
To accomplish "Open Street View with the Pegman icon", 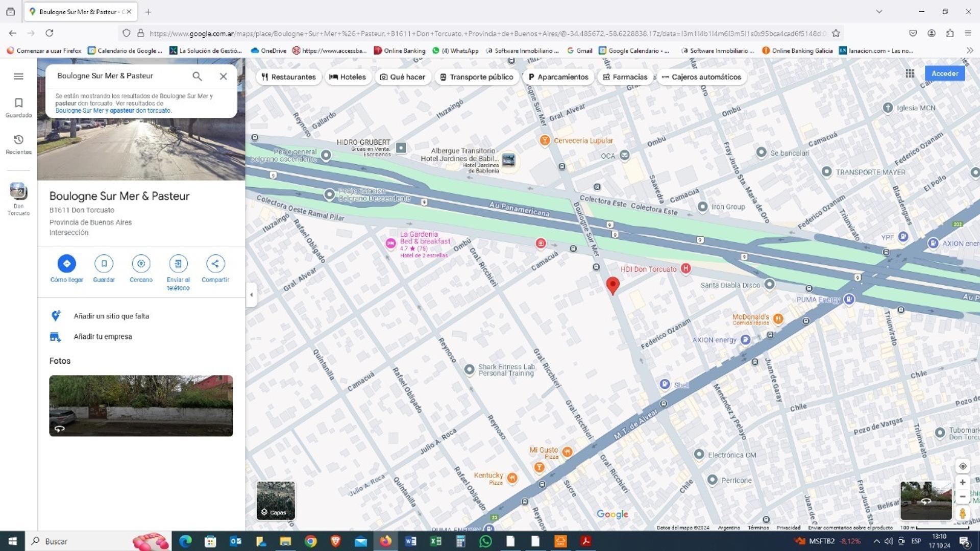I will click(963, 513).
